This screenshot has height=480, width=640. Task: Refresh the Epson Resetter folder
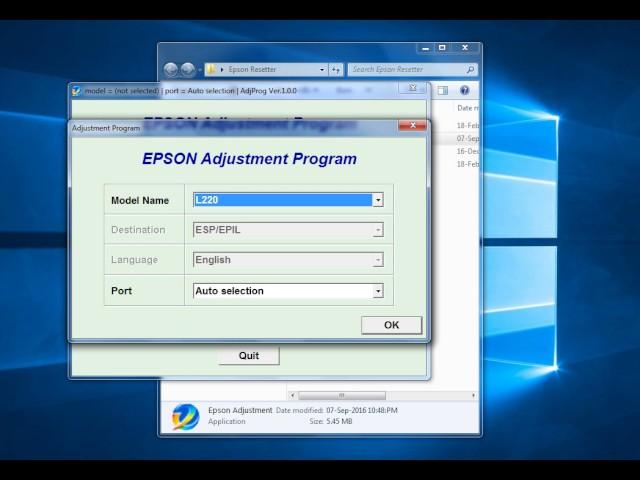pos(336,70)
